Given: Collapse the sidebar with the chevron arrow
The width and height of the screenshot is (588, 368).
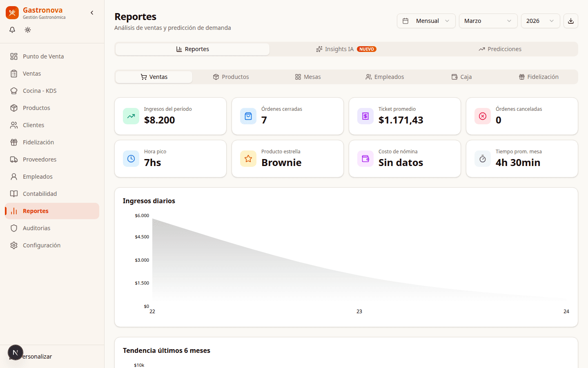Looking at the screenshot, I should [92, 13].
